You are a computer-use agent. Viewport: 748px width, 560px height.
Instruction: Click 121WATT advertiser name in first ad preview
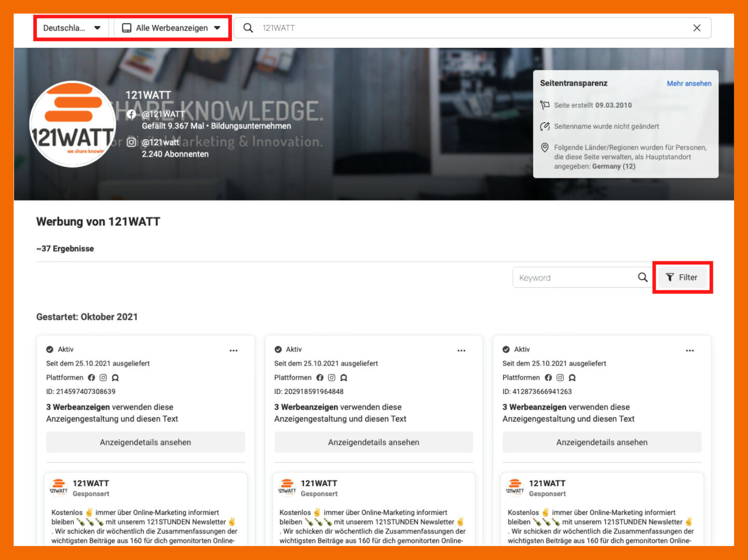(x=91, y=483)
